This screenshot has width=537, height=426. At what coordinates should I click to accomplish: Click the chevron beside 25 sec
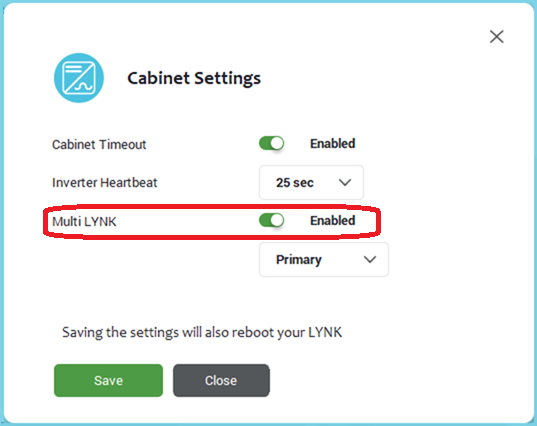[345, 183]
